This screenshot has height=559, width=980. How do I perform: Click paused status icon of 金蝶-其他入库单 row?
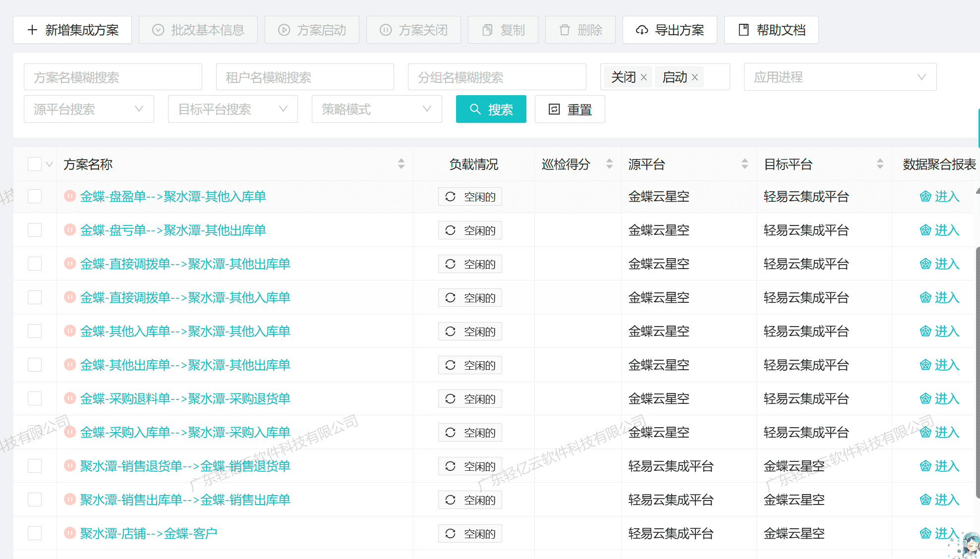[x=70, y=331]
